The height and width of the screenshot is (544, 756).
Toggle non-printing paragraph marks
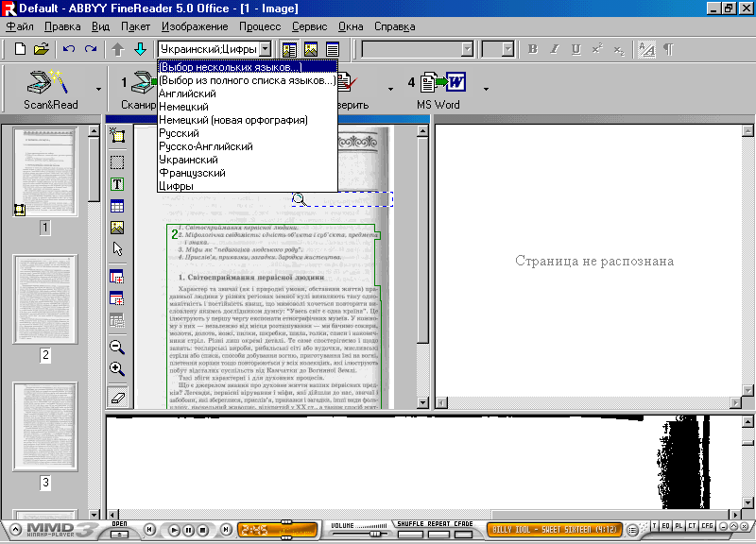point(668,49)
